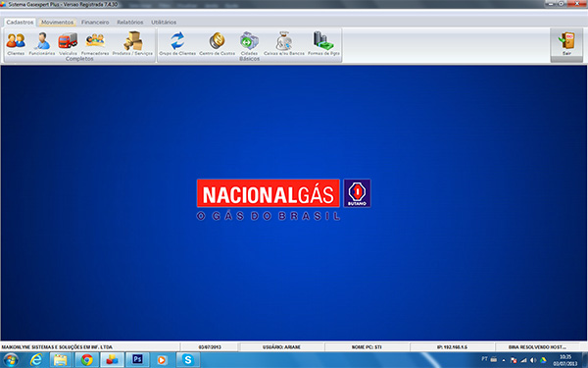Screen dimensions: 588x368
Task: Show hidden system tray icons arrow
Action: coord(504,360)
